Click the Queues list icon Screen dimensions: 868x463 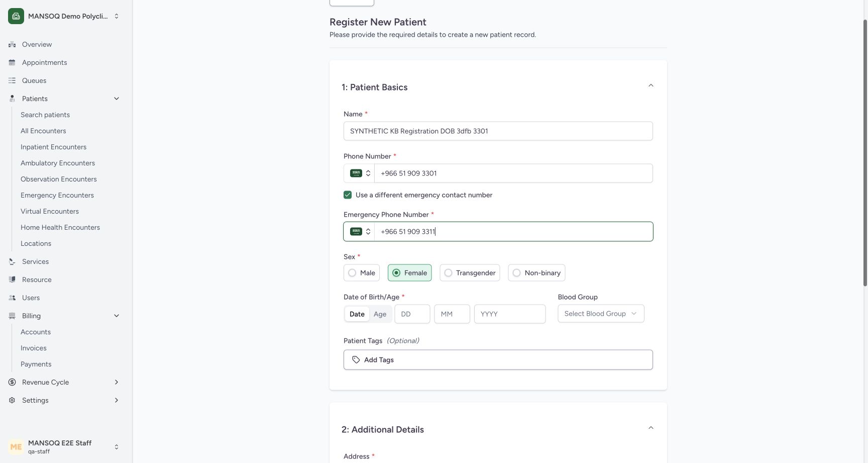coord(12,80)
